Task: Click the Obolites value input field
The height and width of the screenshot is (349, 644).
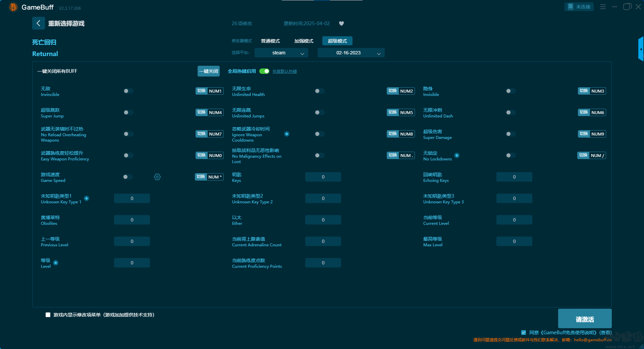Action: point(132,220)
